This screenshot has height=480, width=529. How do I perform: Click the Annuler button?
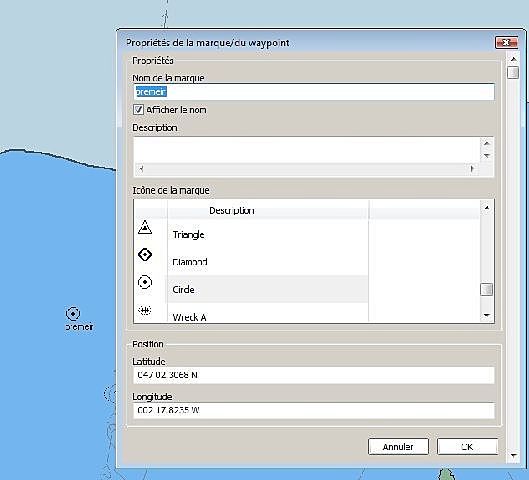pyautogui.click(x=398, y=447)
